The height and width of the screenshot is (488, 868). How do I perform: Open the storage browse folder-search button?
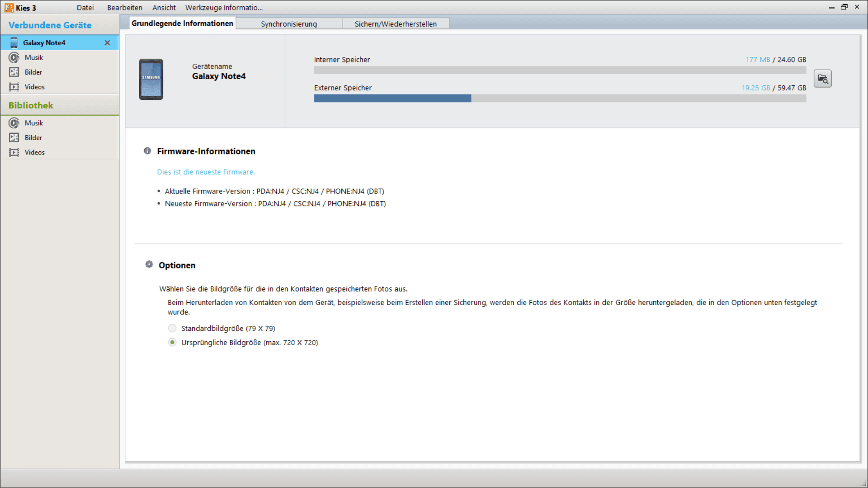pyautogui.click(x=822, y=79)
